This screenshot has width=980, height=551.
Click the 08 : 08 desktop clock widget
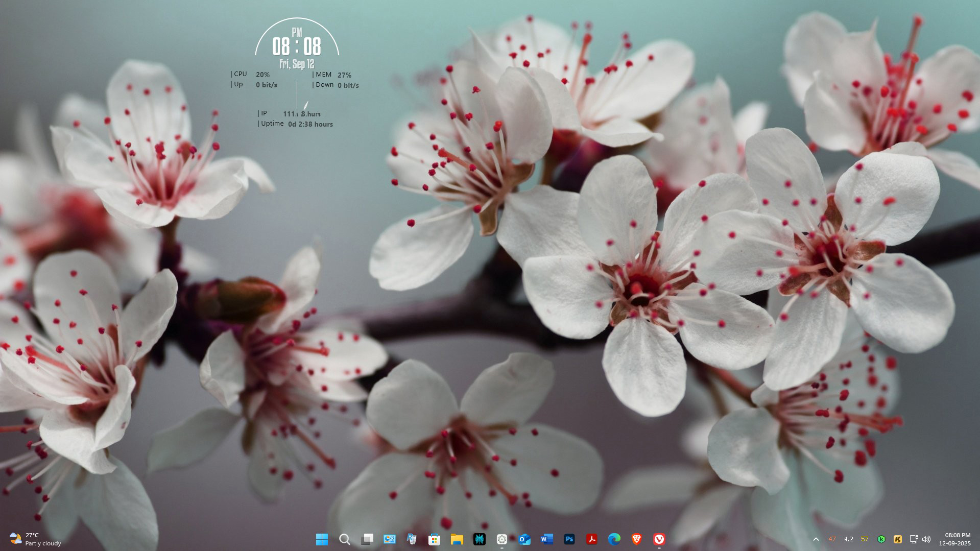pos(297,46)
